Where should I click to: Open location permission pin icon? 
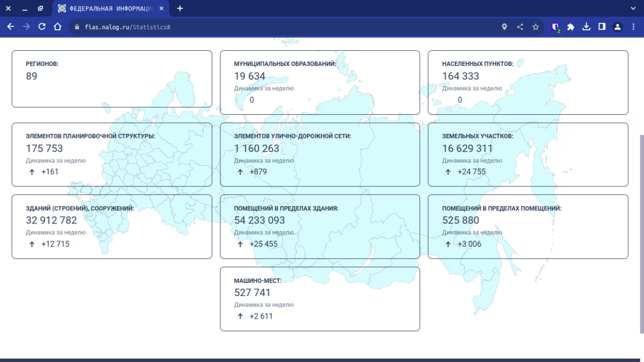click(x=504, y=27)
